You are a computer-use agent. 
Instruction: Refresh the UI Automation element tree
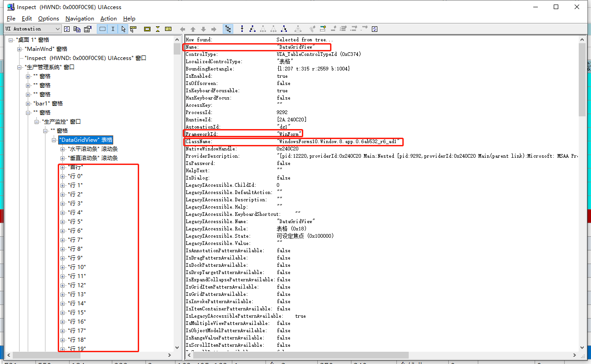(x=67, y=29)
